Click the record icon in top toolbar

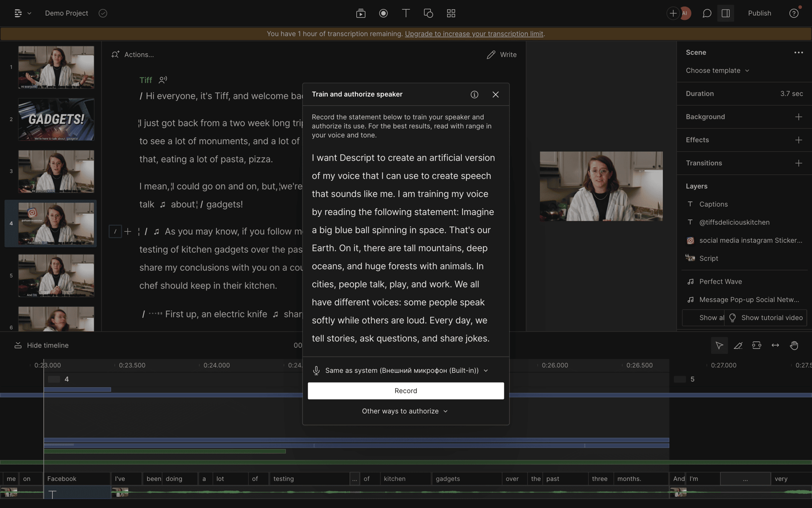coord(383,14)
